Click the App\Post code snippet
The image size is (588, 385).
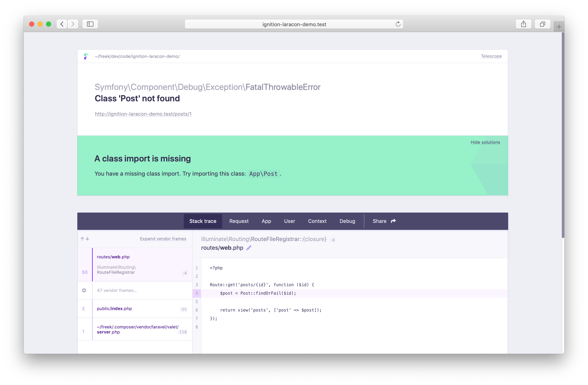(x=263, y=174)
